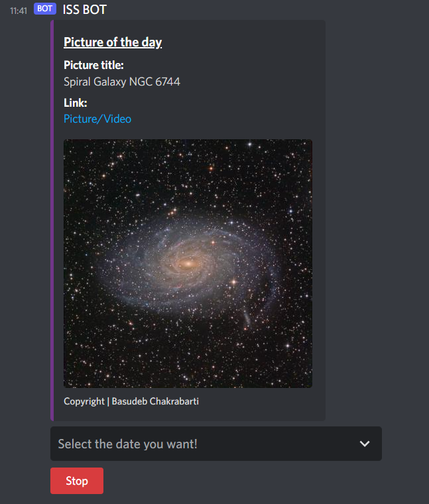The image size is (429, 504).
Task: Click the small streak galaxy below the spiral arm
Action: [x=247, y=319]
